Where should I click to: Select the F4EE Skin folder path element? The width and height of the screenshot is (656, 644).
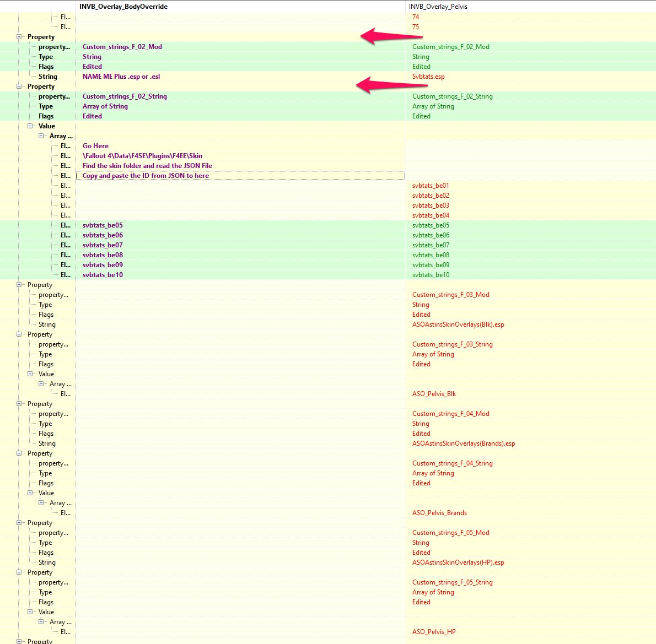pyautogui.click(x=148, y=155)
